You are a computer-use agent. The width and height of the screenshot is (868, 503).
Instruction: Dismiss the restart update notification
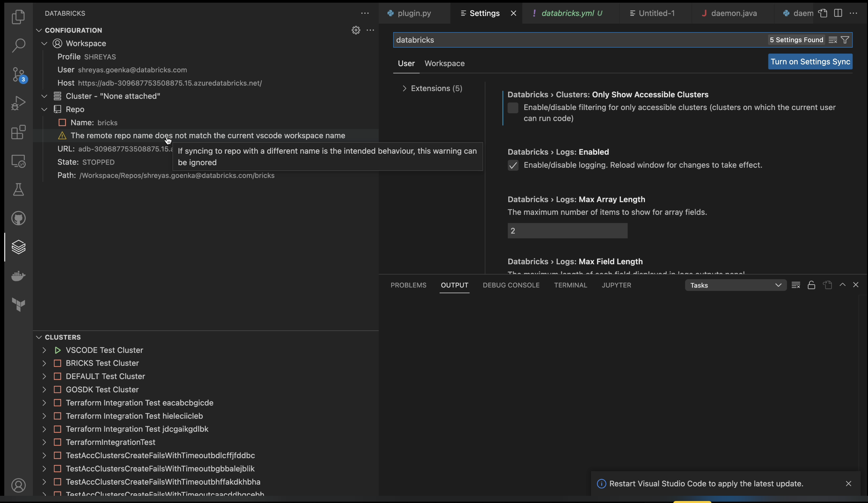[848, 484]
